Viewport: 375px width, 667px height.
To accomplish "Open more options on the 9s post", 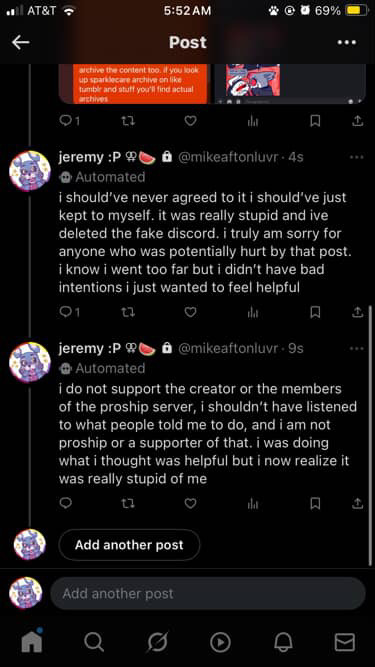I will coord(356,349).
